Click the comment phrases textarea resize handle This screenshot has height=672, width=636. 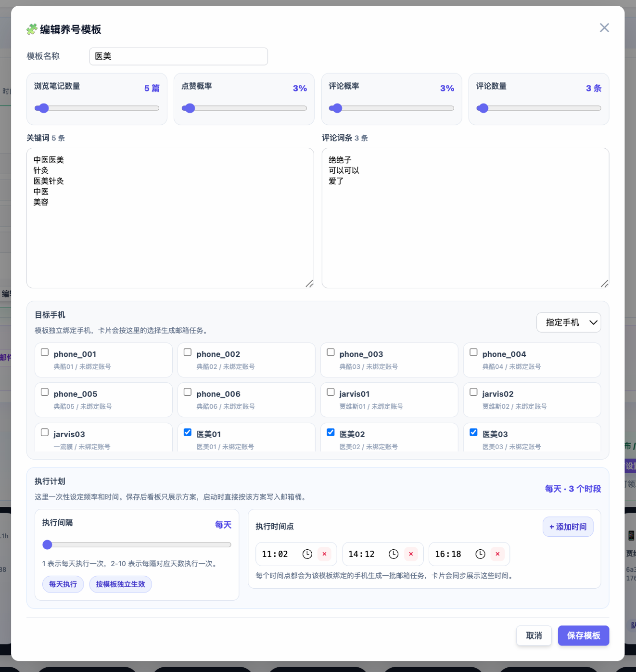click(x=605, y=284)
